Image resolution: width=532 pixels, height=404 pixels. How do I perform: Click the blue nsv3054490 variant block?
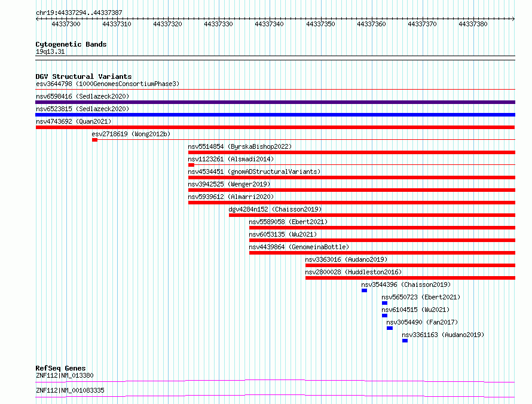(x=390, y=328)
